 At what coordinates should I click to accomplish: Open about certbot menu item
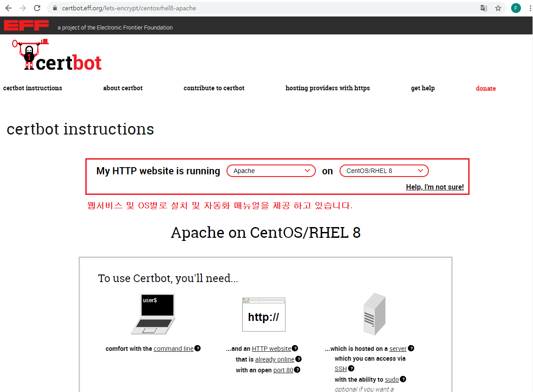[123, 88]
